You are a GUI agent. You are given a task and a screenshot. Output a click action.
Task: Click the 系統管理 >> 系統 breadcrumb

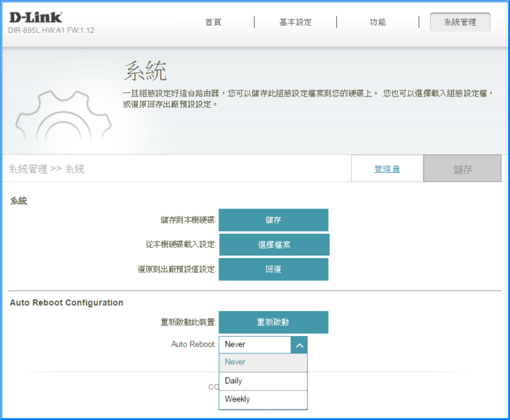46,169
